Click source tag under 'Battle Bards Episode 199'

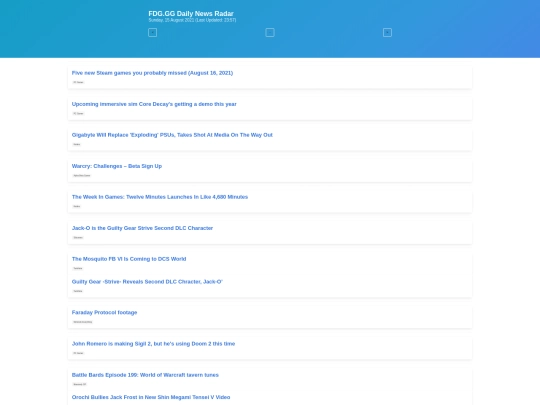(80, 384)
